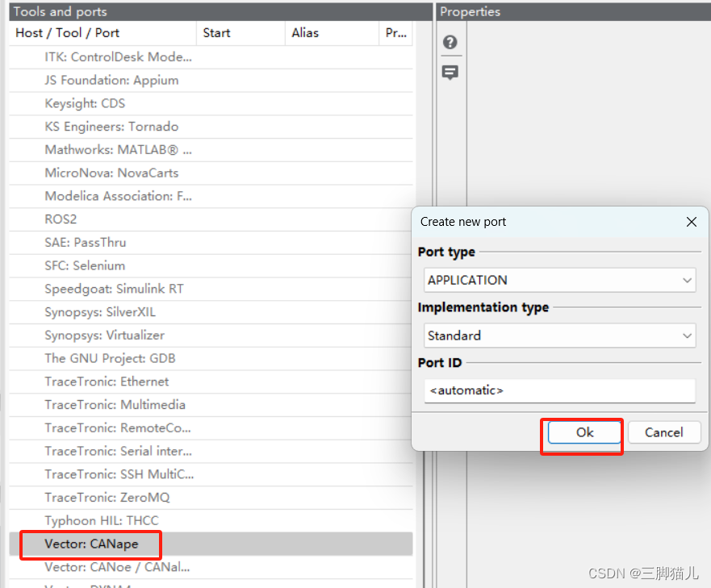This screenshot has width=711, height=588.
Task: Open the help question mark icon in Properties
Action: [x=450, y=42]
